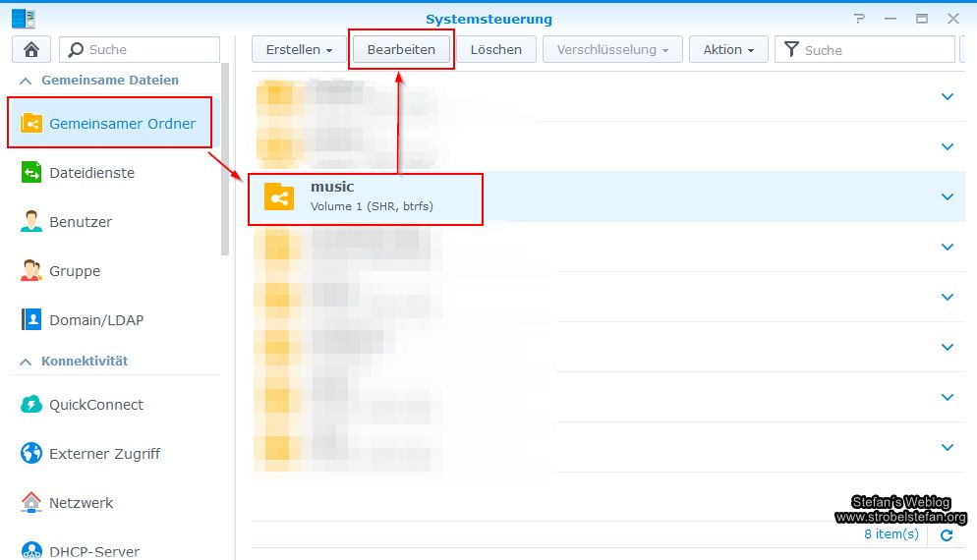Open Benutzer label in sidebar

click(x=81, y=222)
